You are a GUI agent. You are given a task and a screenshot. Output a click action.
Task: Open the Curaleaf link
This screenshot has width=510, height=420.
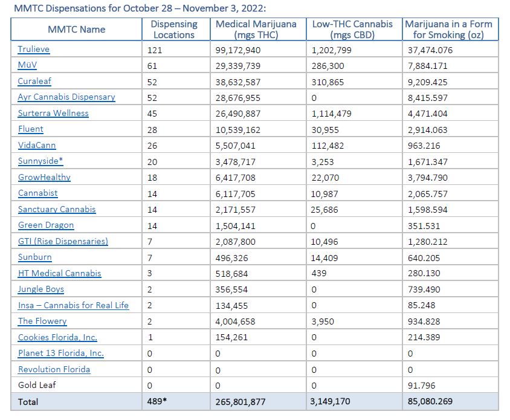coord(35,82)
